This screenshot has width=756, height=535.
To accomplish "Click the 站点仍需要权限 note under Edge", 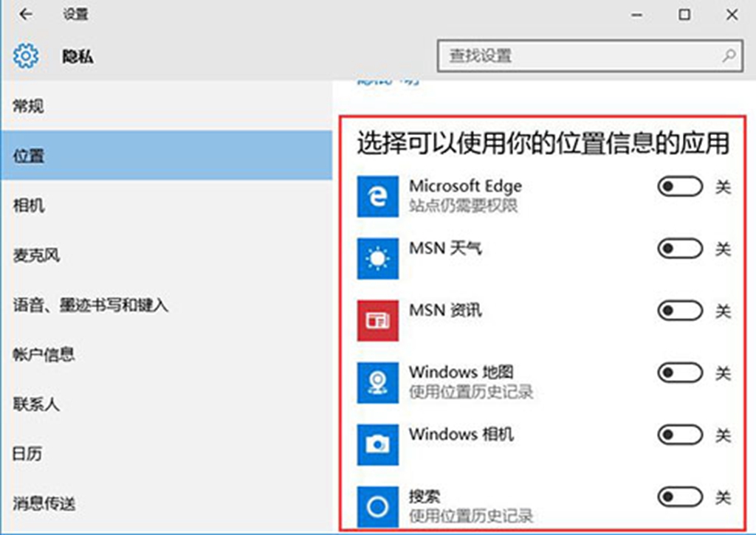I will coord(464,206).
